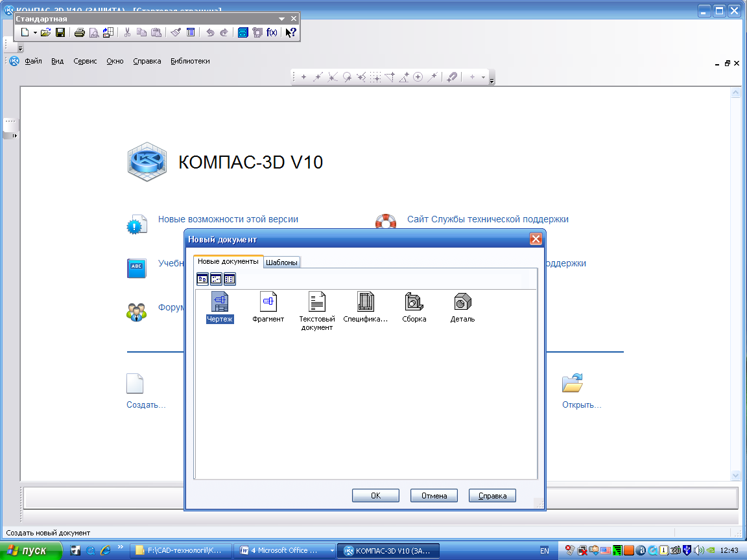Image resolution: width=747 pixels, height=560 pixels.
Task: Click the Справка button in dialog
Action: click(492, 496)
